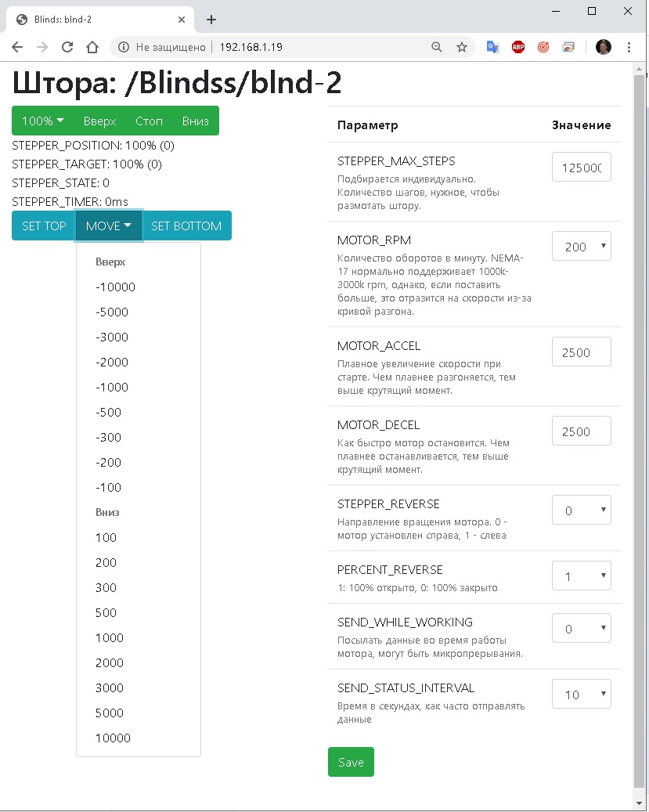Open the zoom magnifier icon in the address bar
The image size is (649, 812).
click(437, 47)
